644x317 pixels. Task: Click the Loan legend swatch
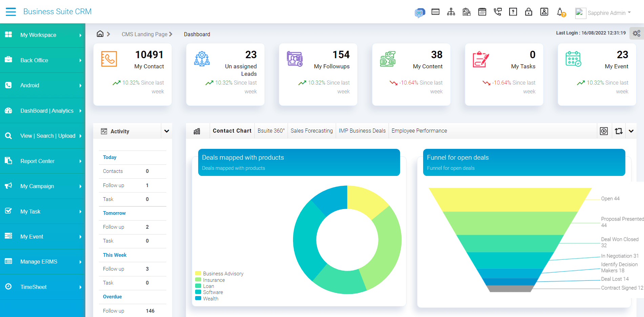click(198, 286)
